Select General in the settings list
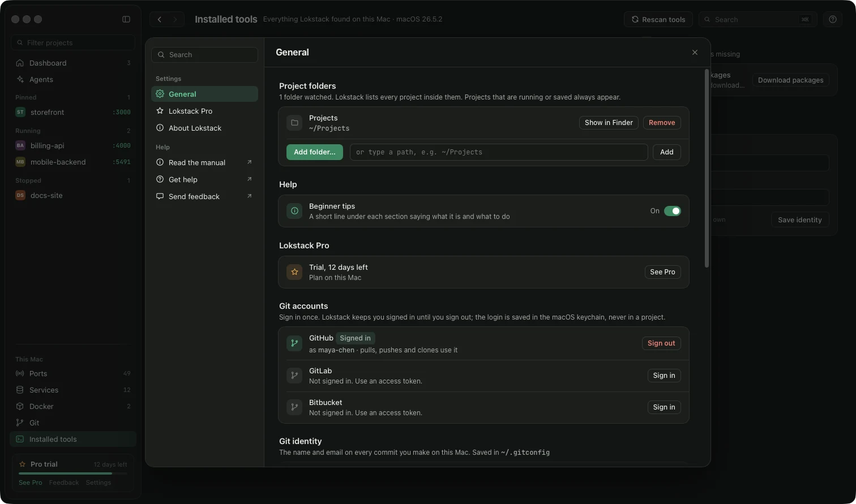 coord(204,94)
